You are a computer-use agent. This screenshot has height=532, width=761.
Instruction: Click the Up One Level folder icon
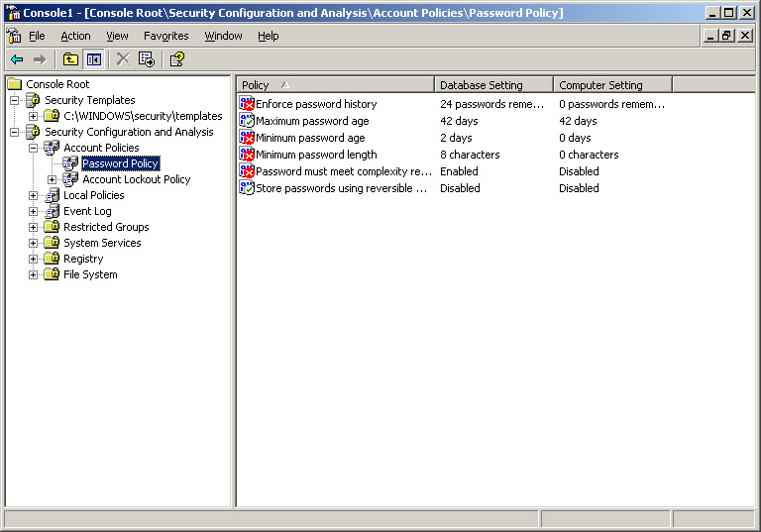pos(70,59)
